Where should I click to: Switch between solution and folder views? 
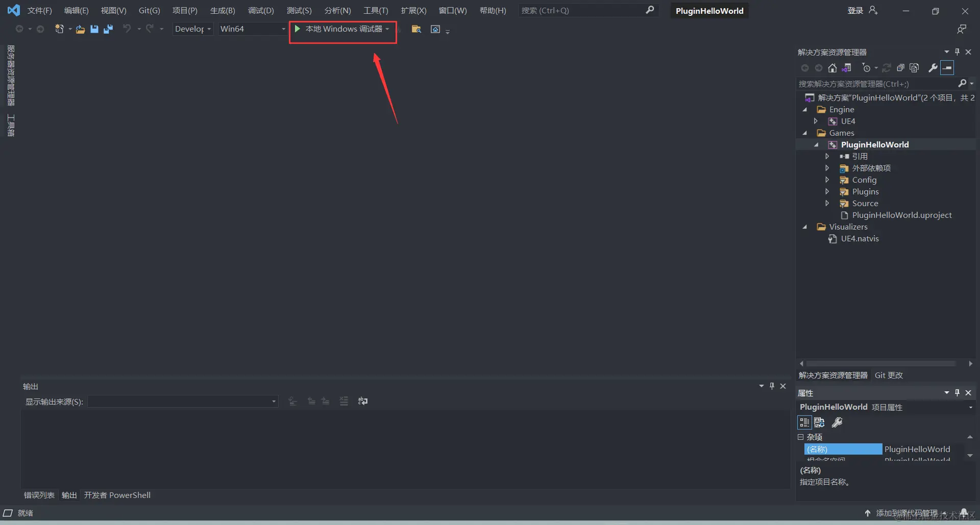click(847, 68)
